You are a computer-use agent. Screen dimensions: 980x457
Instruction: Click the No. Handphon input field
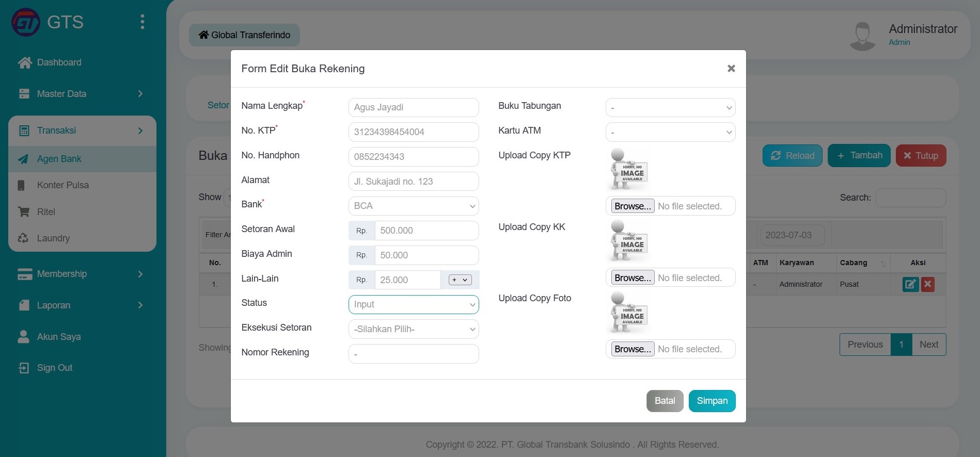pyautogui.click(x=414, y=157)
